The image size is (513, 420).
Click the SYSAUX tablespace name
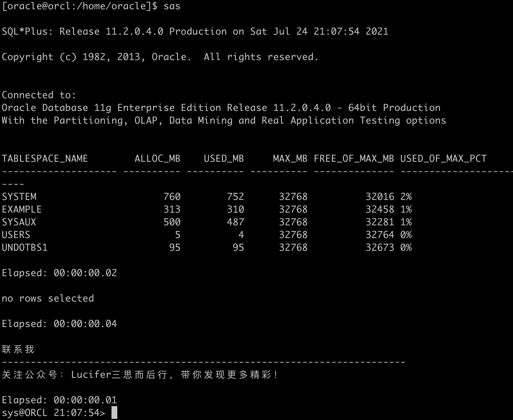19,222
